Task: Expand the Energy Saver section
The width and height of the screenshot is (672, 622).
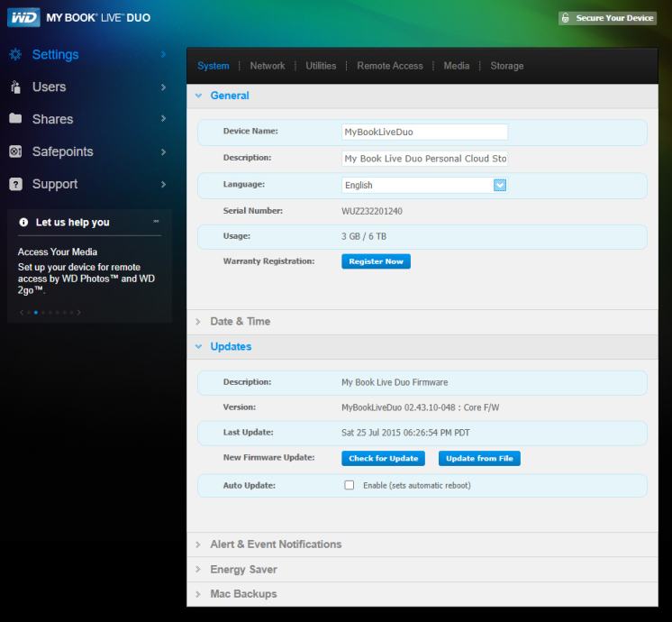Action: (x=243, y=570)
